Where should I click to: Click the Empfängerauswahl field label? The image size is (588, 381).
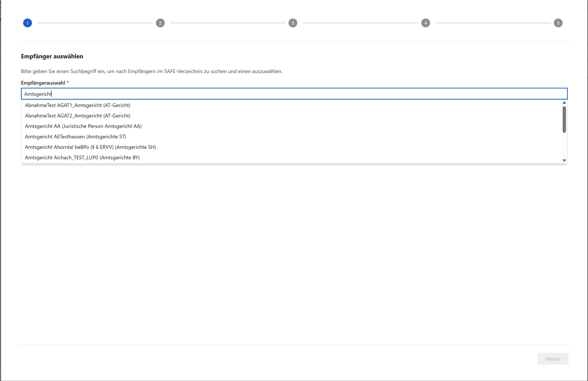pyautogui.click(x=43, y=83)
